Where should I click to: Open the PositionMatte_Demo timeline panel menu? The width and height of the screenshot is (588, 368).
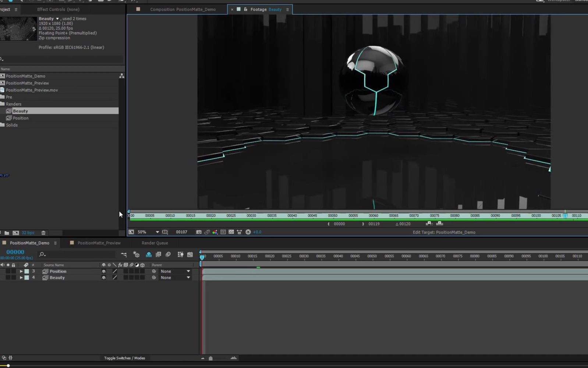point(55,243)
